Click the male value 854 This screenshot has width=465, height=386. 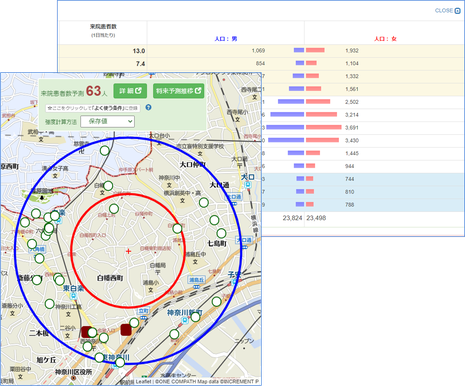click(x=260, y=63)
